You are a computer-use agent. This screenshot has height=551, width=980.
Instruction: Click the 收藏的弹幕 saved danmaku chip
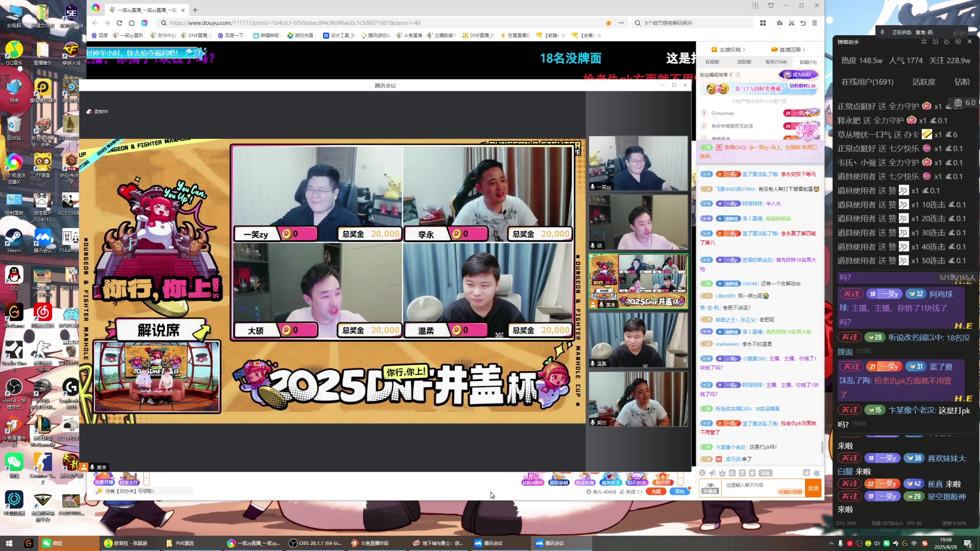click(790, 492)
